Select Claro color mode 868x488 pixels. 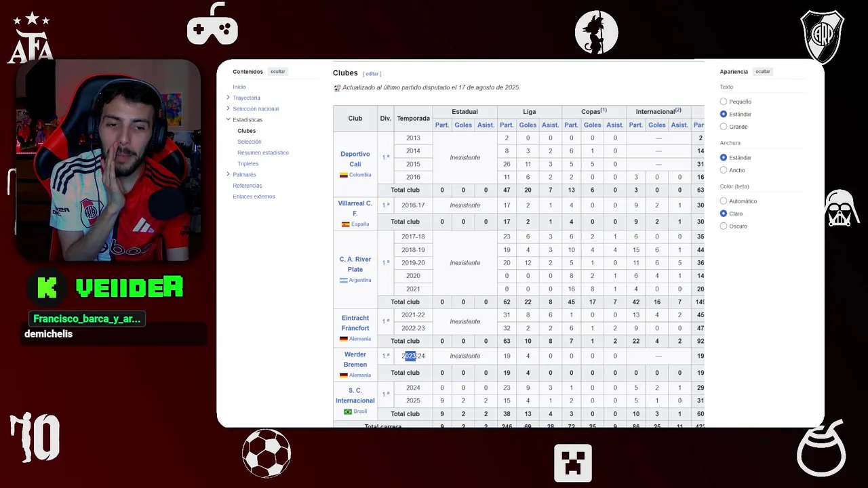pos(724,213)
